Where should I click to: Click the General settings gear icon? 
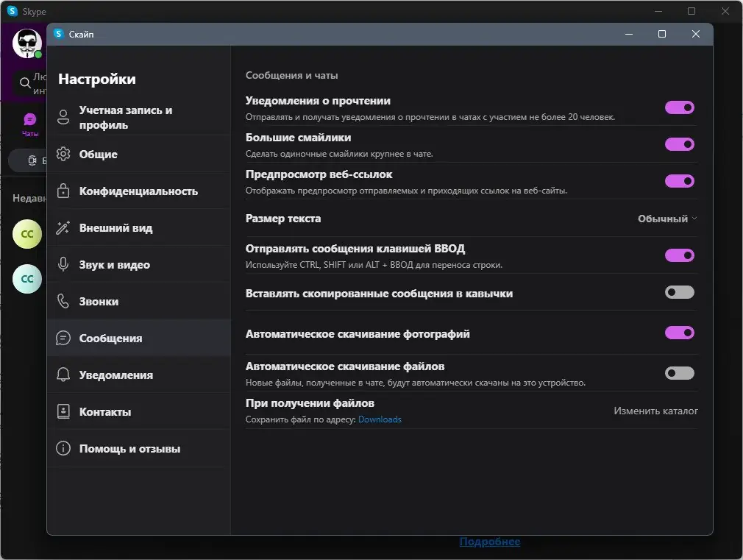(63, 155)
